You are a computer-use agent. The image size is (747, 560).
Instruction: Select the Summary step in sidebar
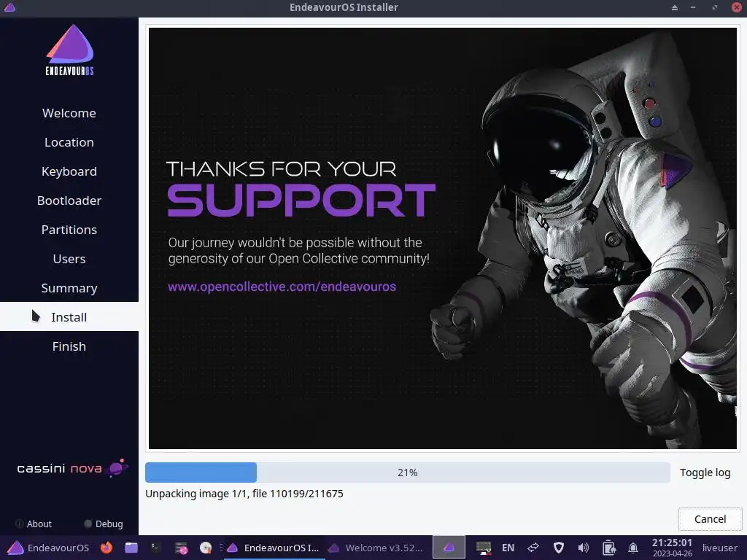point(69,288)
